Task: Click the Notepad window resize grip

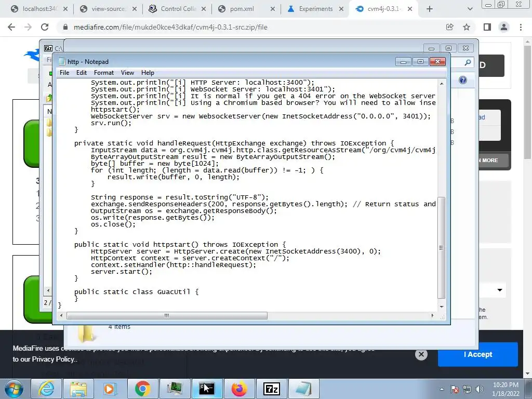Action: click(x=442, y=316)
